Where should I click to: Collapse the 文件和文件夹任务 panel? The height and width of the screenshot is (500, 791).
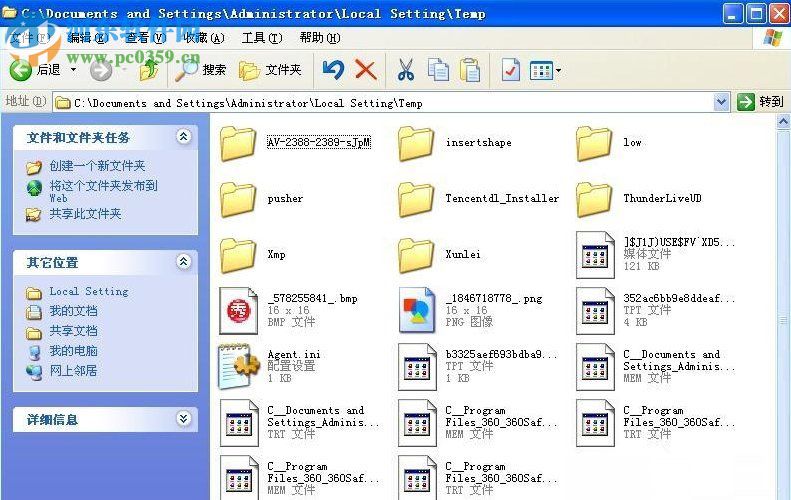click(x=183, y=136)
